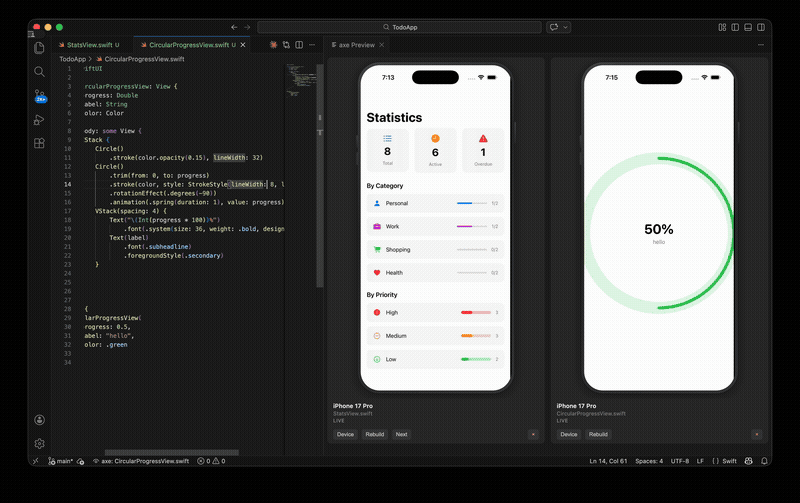Open the Run and Debug view
Screen dimensions: 800x503
click(39, 120)
